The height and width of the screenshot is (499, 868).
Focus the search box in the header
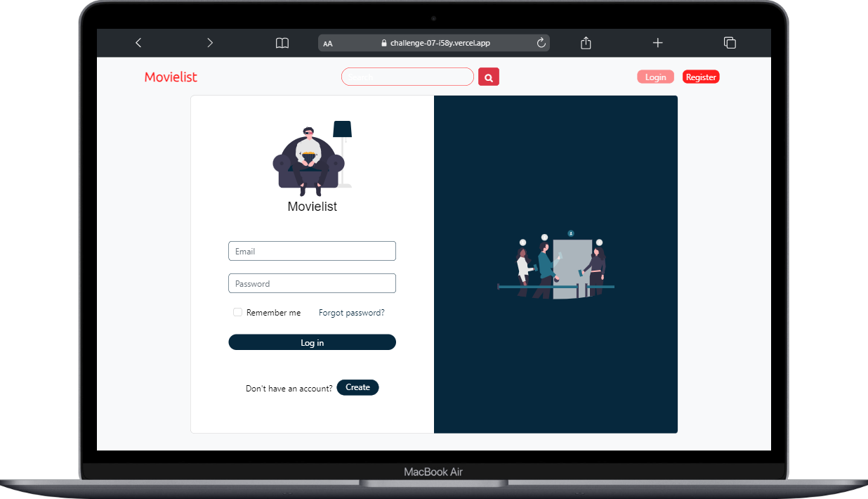[x=407, y=77]
